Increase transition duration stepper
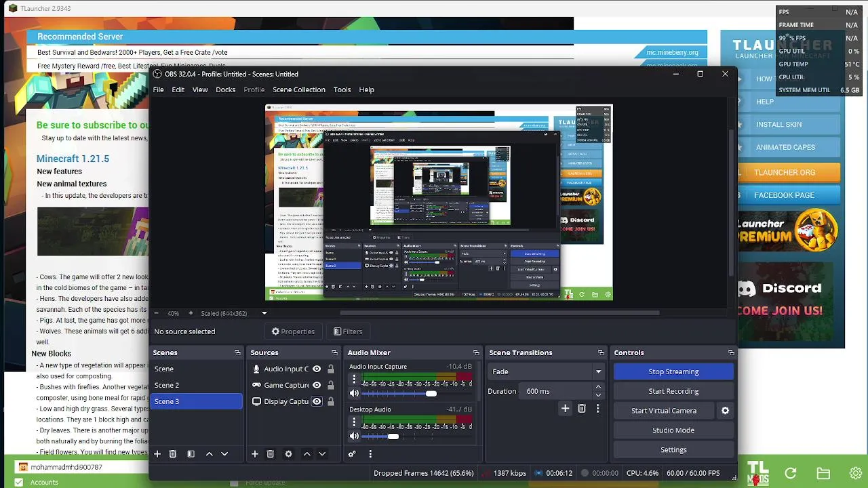This screenshot has width=868, height=488. point(598,387)
